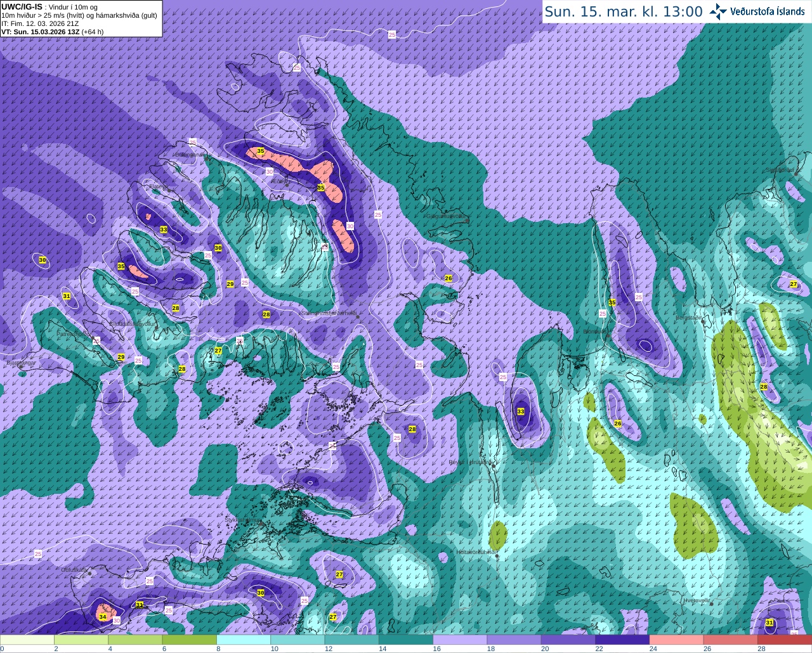Image resolution: width=812 pixels, height=653 pixels.
Task: Click the Hveravellir station label
Action: 696,600
